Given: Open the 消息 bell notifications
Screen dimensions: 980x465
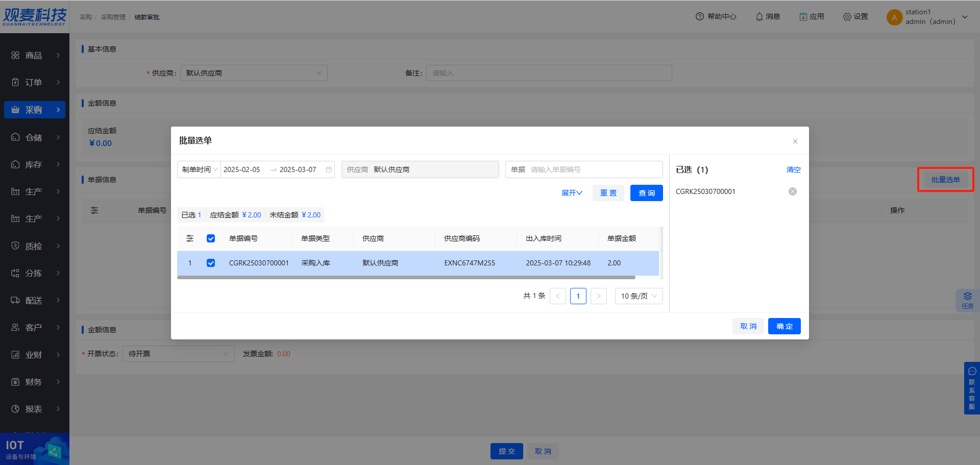Looking at the screenshot, I should click(x=759, y=16).
